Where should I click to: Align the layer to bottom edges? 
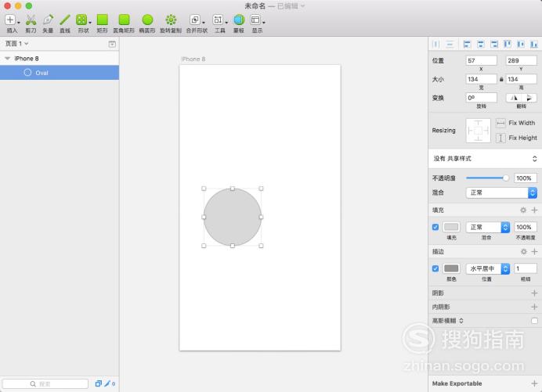(534, 44)
